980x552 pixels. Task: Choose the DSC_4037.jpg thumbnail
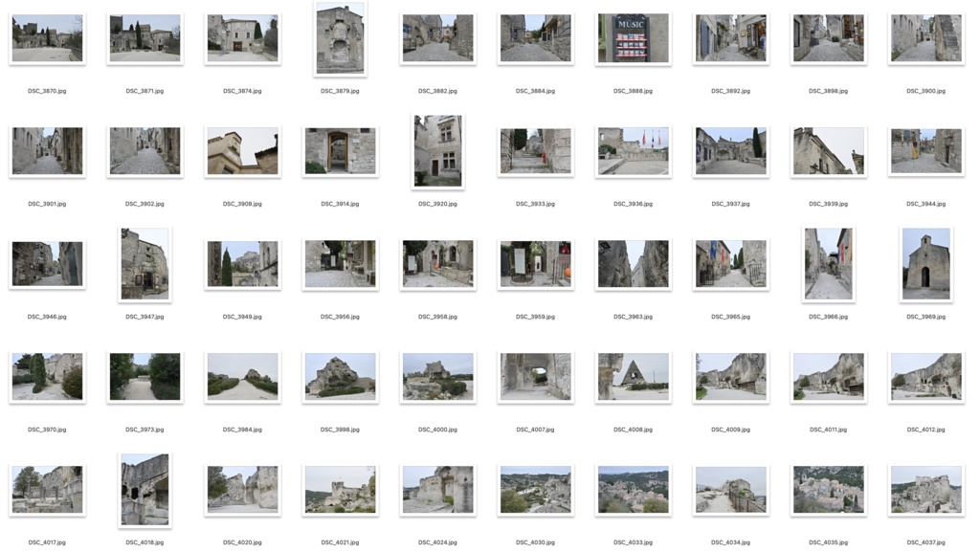coord(926,490)
